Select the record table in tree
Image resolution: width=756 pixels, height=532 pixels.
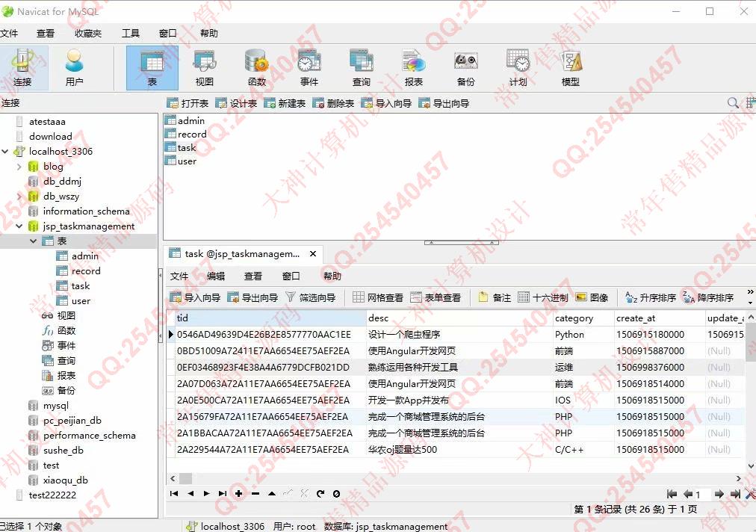[x=86, y=271]
